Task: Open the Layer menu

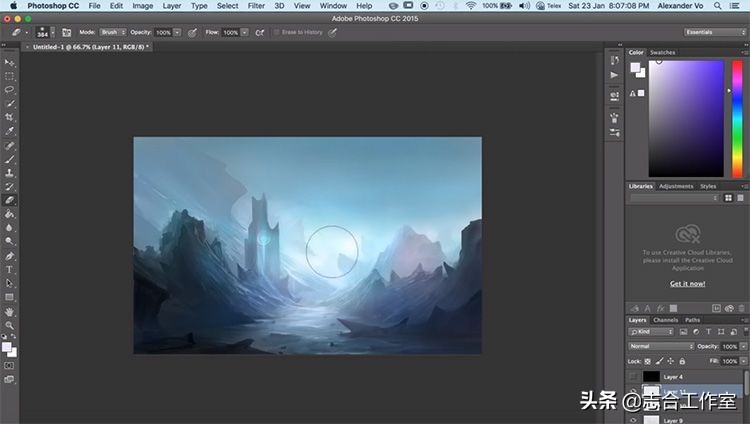Action: click(171, 6)
